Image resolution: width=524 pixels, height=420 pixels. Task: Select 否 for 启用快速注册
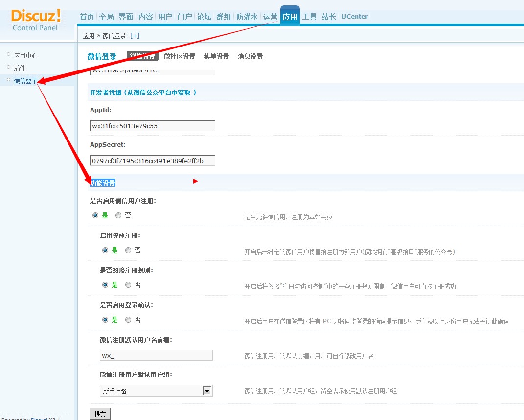128,250
